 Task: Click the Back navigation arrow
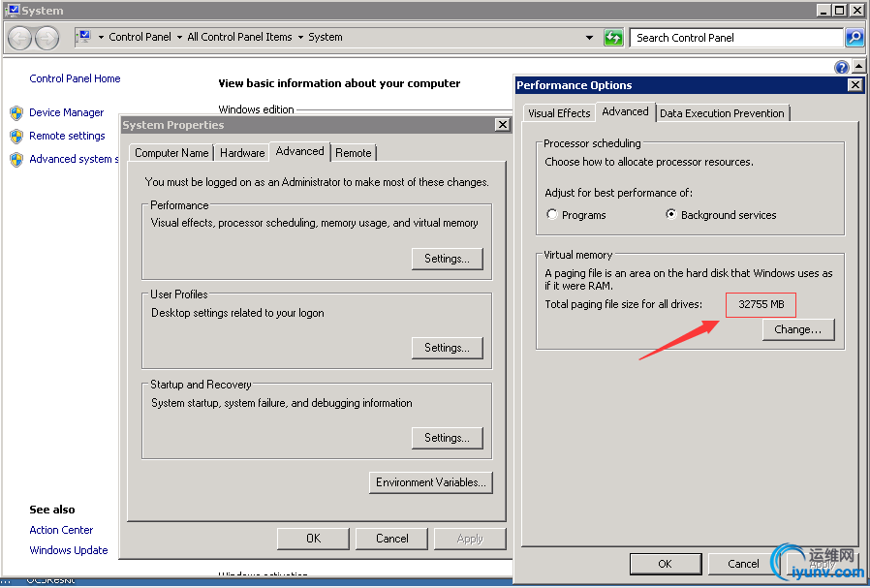(20, 39)
